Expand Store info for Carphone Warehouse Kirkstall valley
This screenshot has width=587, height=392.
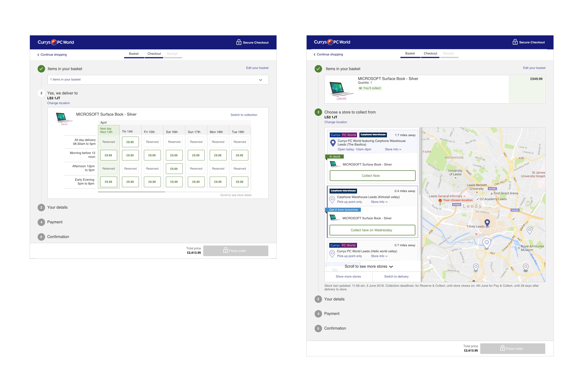click(379, 202)
